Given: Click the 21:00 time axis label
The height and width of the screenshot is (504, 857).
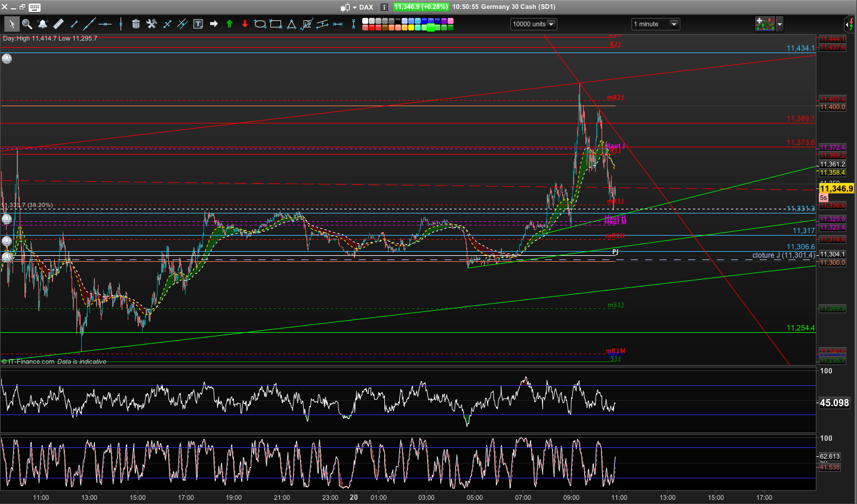Looking at the screenshot, I should click(x=282, y=497).
